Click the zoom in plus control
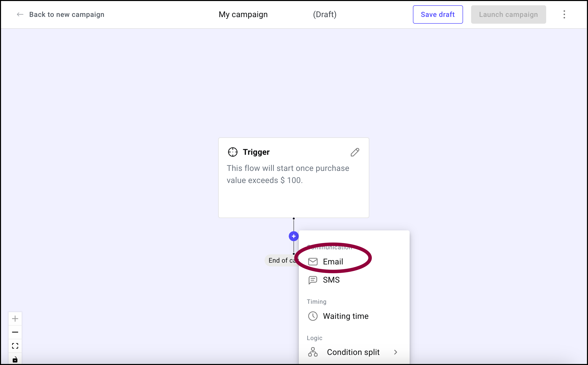 15,318
